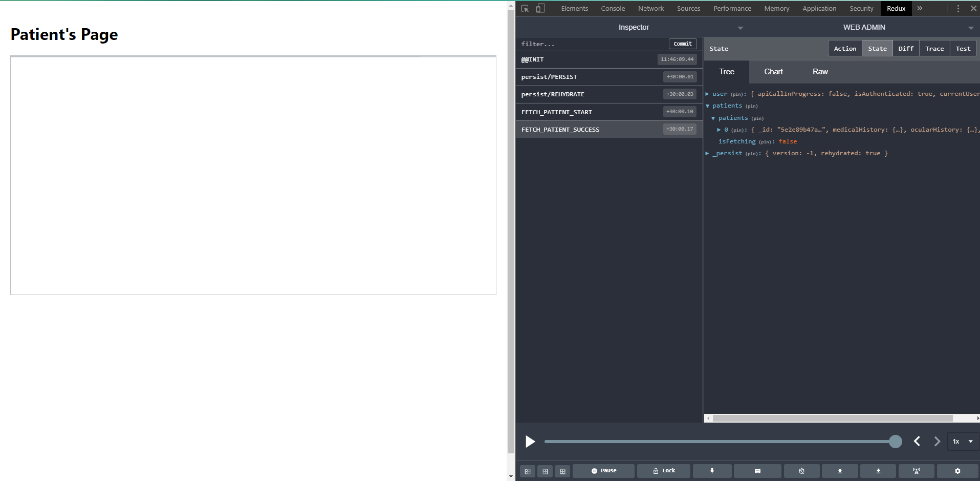Click the export state download icon
Viewport: 980px width, 481px height.
tap(878, 471)
